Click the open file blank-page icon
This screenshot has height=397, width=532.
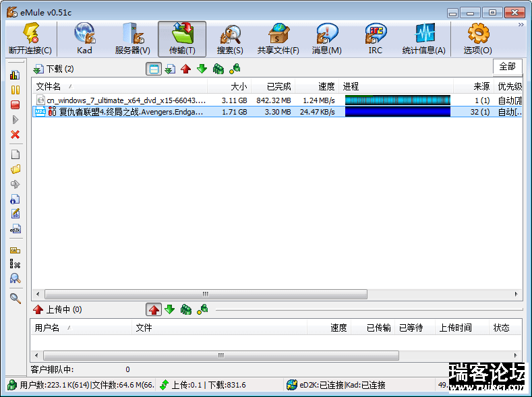click(16, 154)
